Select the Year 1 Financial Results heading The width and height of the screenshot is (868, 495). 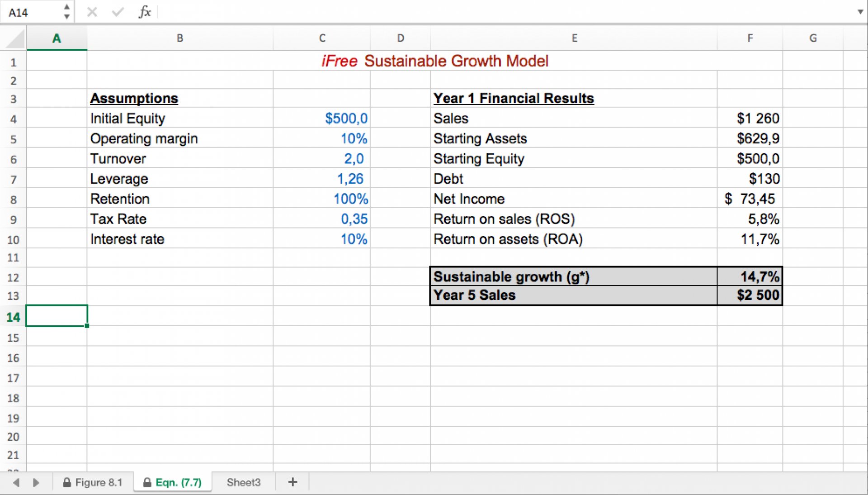pos(574,98)
